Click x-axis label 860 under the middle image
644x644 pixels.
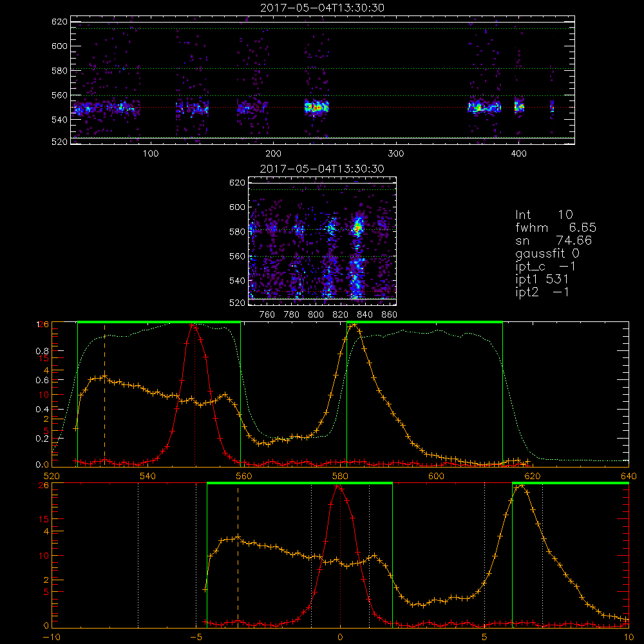[x=390, y=315]
